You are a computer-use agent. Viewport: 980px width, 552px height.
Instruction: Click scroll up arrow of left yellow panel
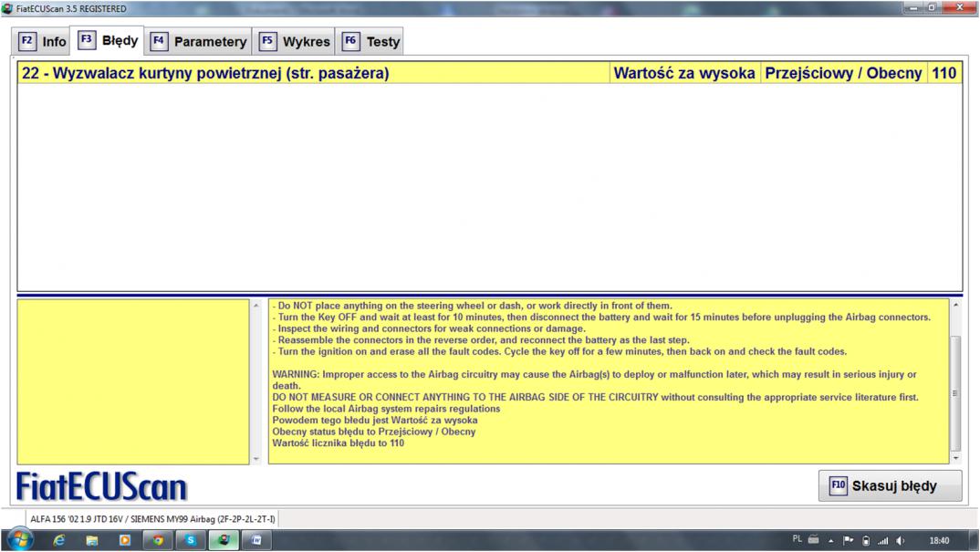click(x=255, y=305)
